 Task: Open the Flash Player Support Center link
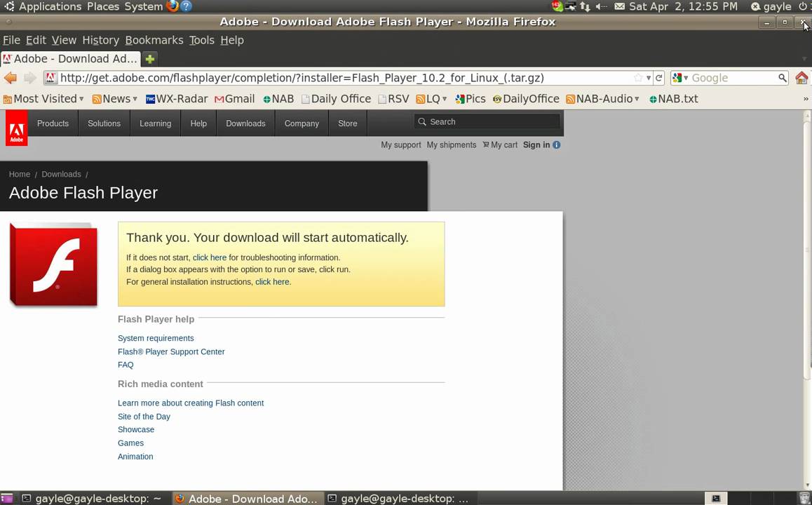pos(171,351)
